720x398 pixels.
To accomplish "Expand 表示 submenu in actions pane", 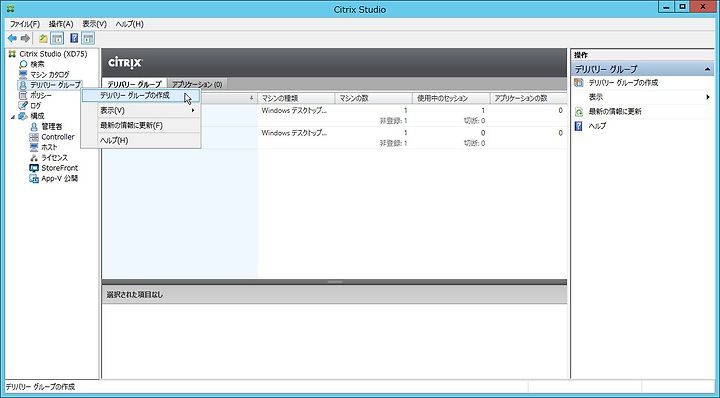I will point(708,97).
